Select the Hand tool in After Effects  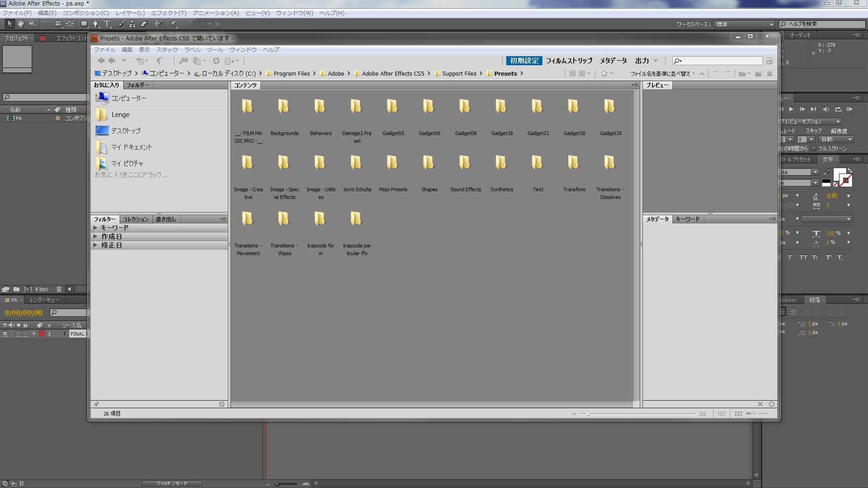pyautogui.click(x=21, y=24)
